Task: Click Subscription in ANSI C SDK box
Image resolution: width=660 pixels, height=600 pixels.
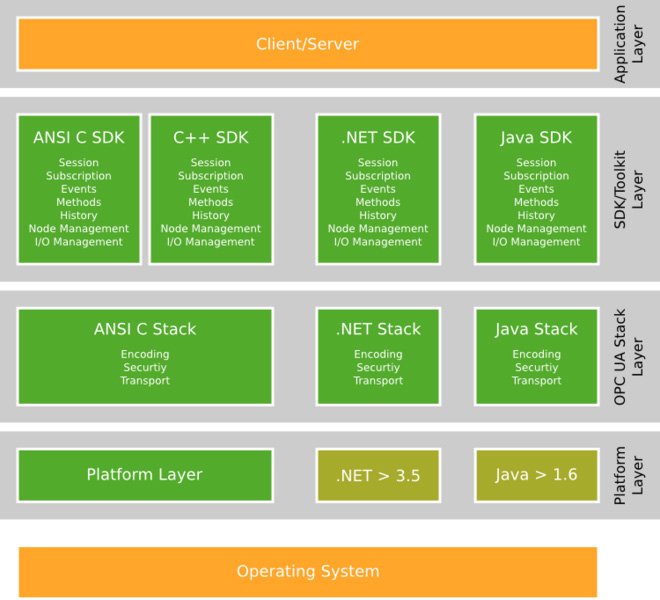Action: pos(79,176)
